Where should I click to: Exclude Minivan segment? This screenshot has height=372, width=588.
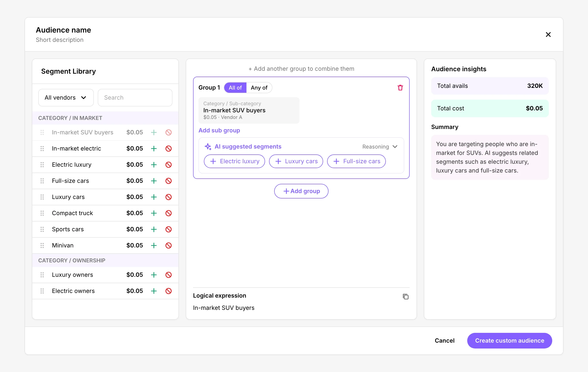[169, 245]
